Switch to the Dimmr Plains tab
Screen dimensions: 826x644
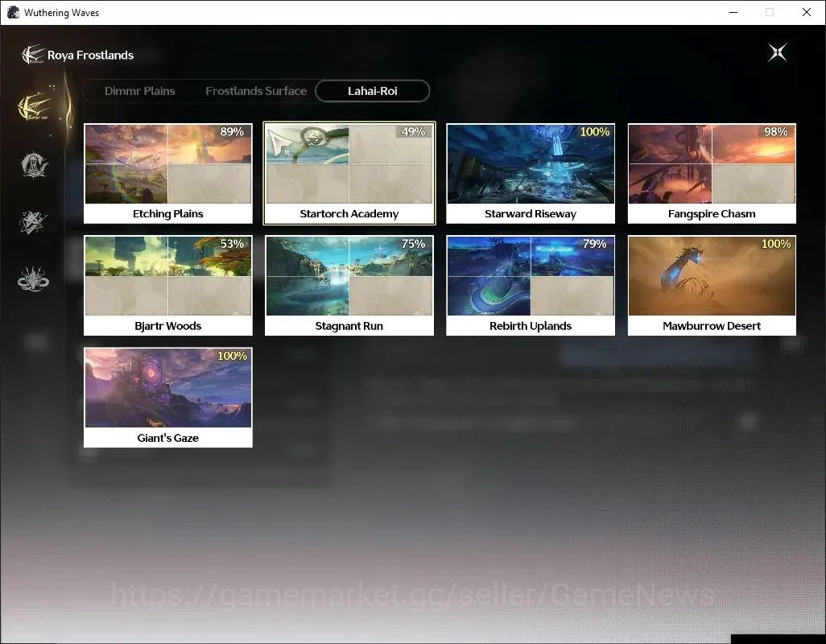139,91
